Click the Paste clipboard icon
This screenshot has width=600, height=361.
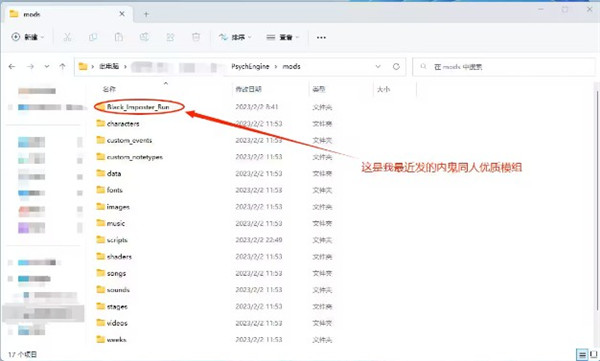tap(119, 37)
